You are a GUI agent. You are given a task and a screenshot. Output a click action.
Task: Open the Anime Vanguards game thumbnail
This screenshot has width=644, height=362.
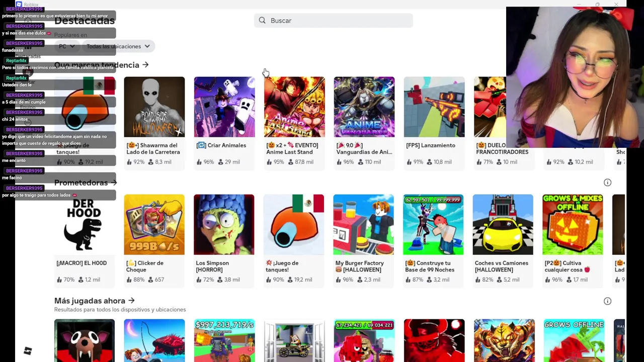[364, 107]
